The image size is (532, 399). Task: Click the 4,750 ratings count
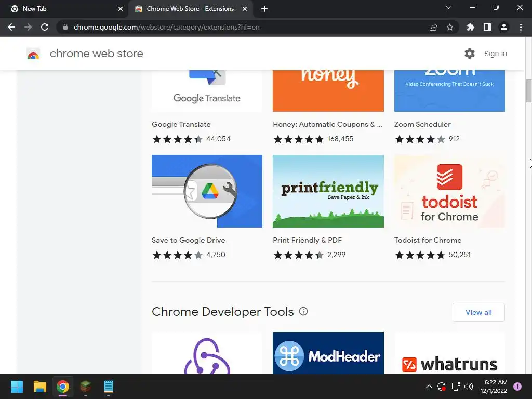pyautogui.click(x=216, y=255)
